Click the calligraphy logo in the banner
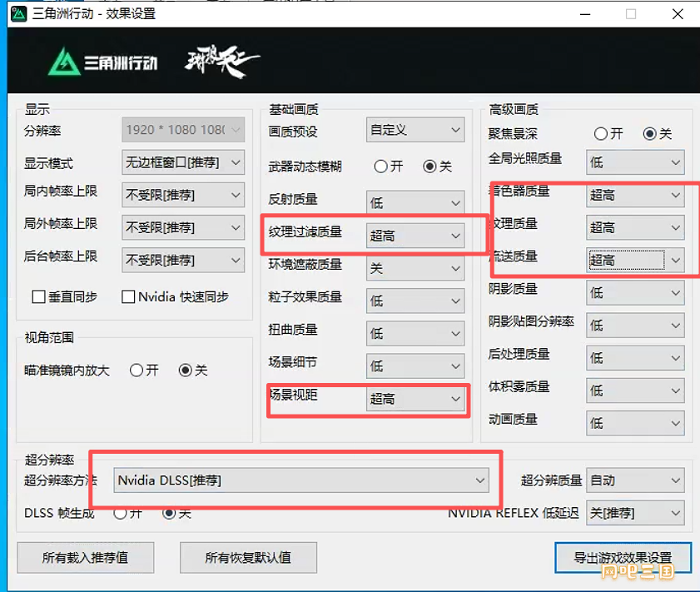The image size is (700, 592). pos(221,62)
